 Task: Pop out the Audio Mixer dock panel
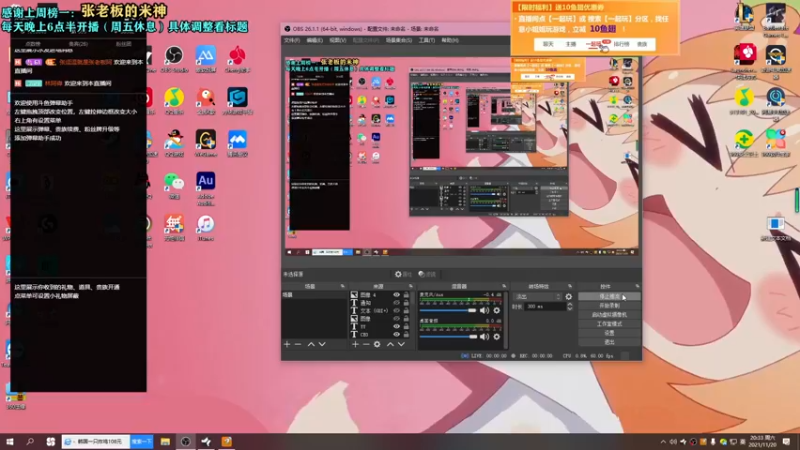click(504, 286)
